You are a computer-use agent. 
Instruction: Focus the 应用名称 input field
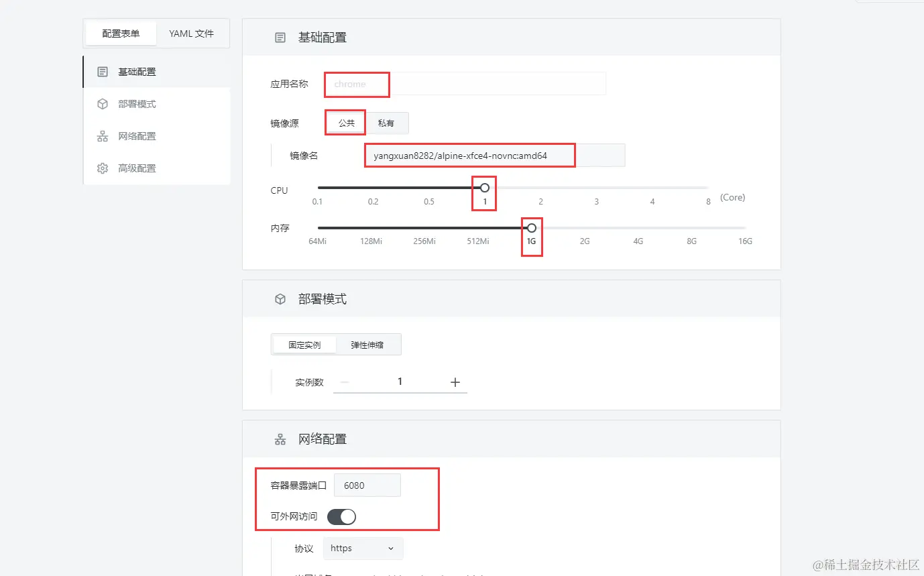click(x=465, y=84)
